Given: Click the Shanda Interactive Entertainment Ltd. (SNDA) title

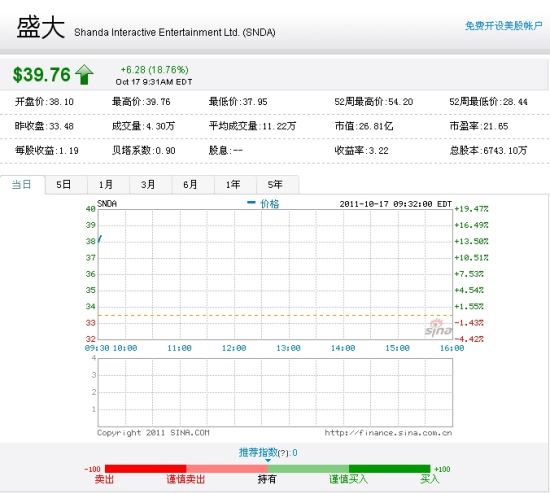Looking at the screenshot, I should 175,33.
